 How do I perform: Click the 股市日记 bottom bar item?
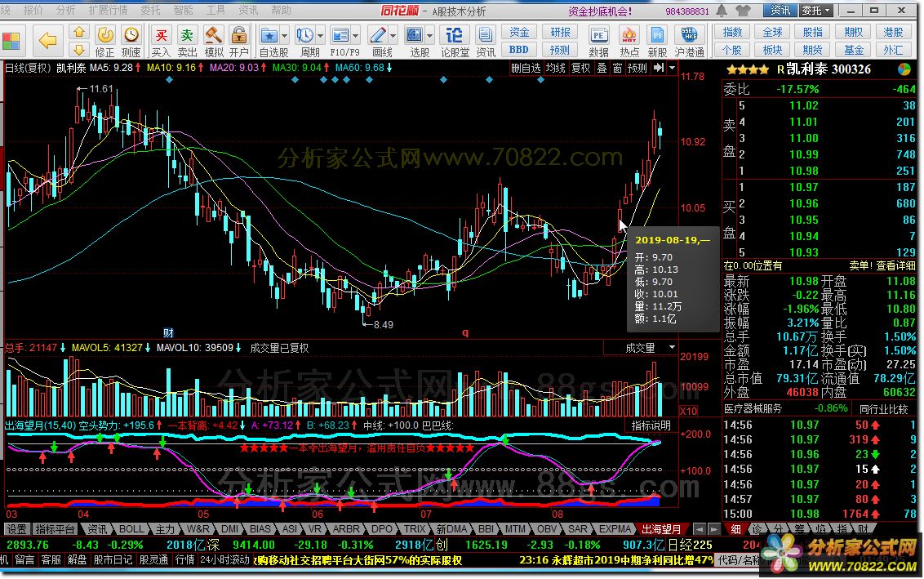[112, 559]
